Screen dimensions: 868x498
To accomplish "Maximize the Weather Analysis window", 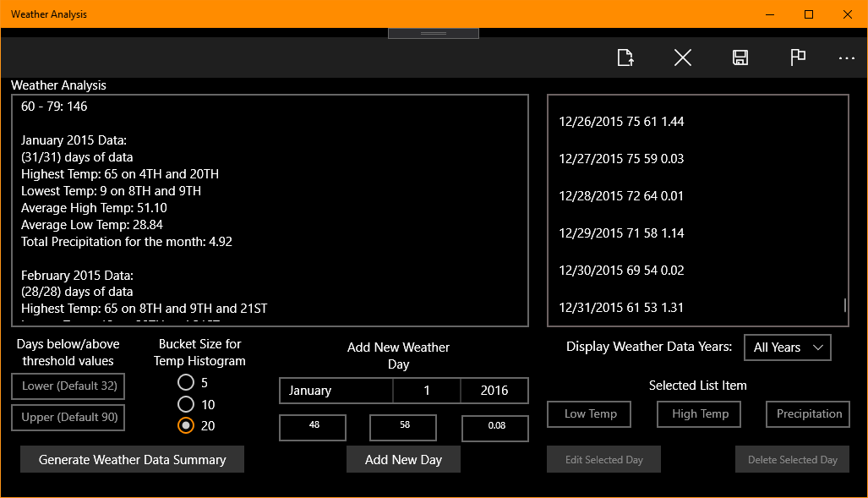I will [809, 14].
